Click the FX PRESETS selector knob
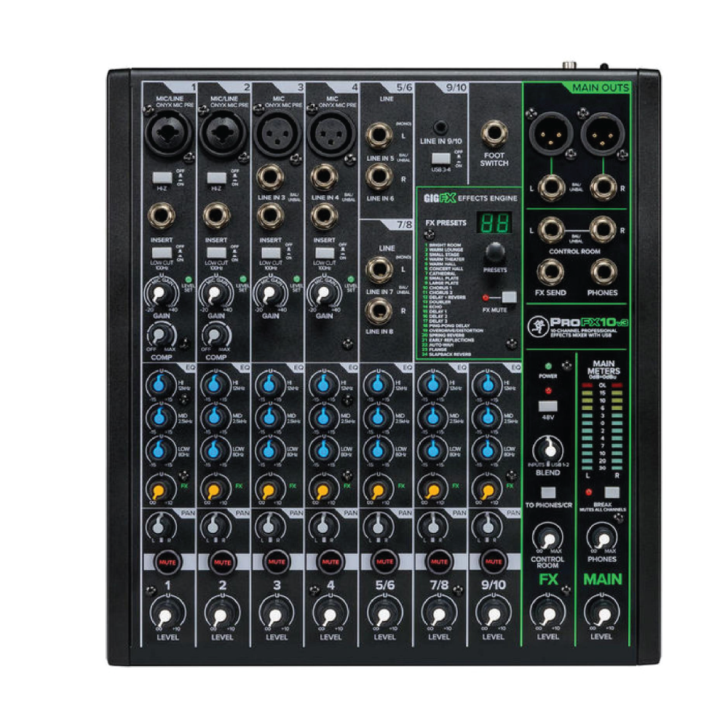728x728 pixels. coord(495,253)
